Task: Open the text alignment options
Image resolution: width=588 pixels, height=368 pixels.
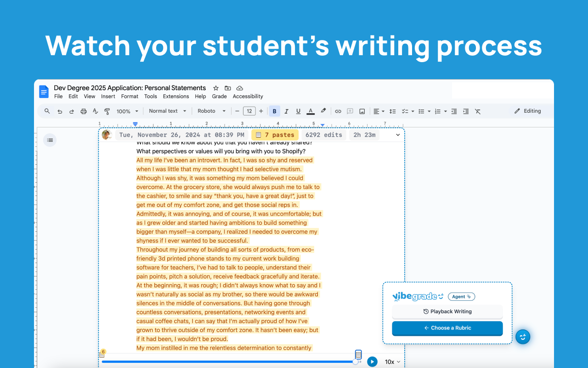Action: (379, 111)
